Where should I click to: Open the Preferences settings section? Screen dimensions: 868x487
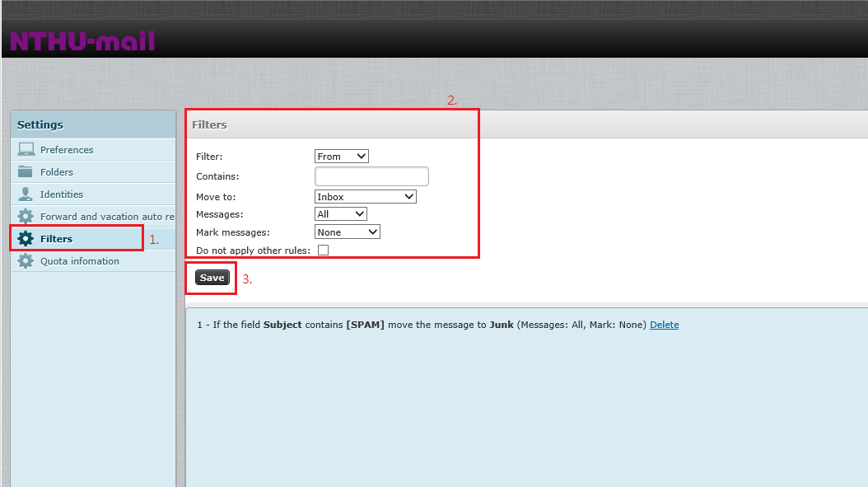click(x=67, y=150)
